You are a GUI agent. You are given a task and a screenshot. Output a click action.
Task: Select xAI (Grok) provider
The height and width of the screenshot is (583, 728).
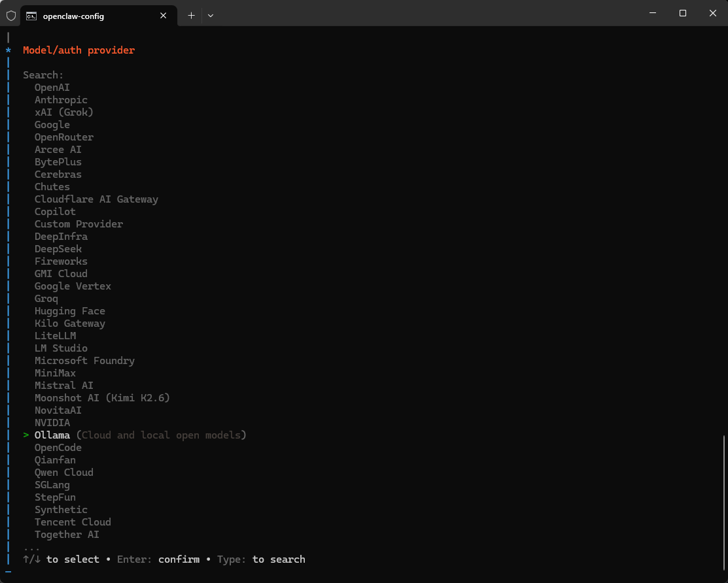point(64,112)
